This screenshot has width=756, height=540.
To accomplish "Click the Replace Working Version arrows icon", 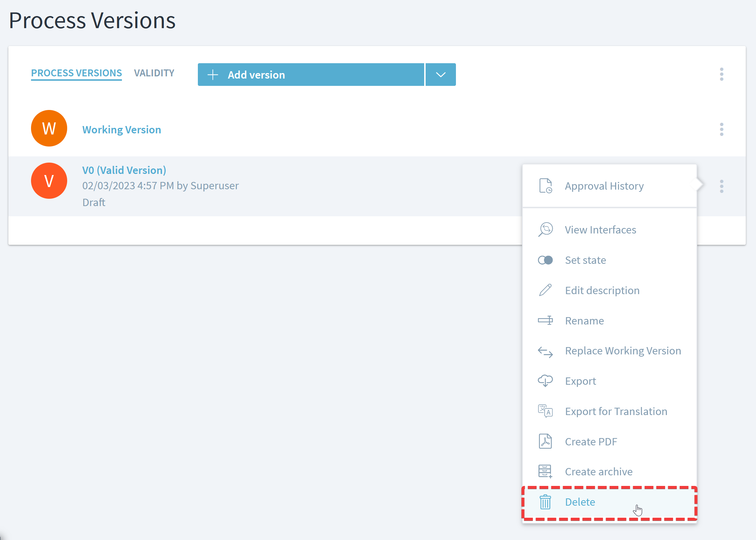I will click(545, 351).
